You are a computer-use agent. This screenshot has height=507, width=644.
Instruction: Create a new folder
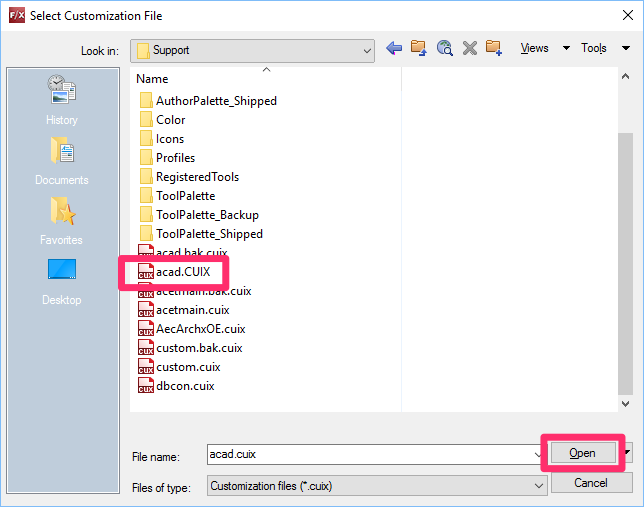(x=494, y=48)
